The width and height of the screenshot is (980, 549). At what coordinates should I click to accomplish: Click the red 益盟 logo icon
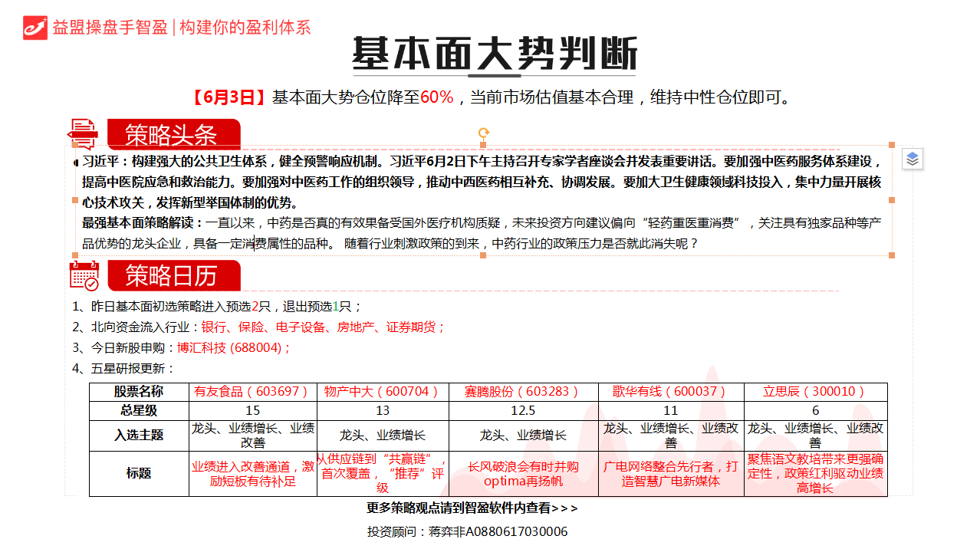[35, 27]
